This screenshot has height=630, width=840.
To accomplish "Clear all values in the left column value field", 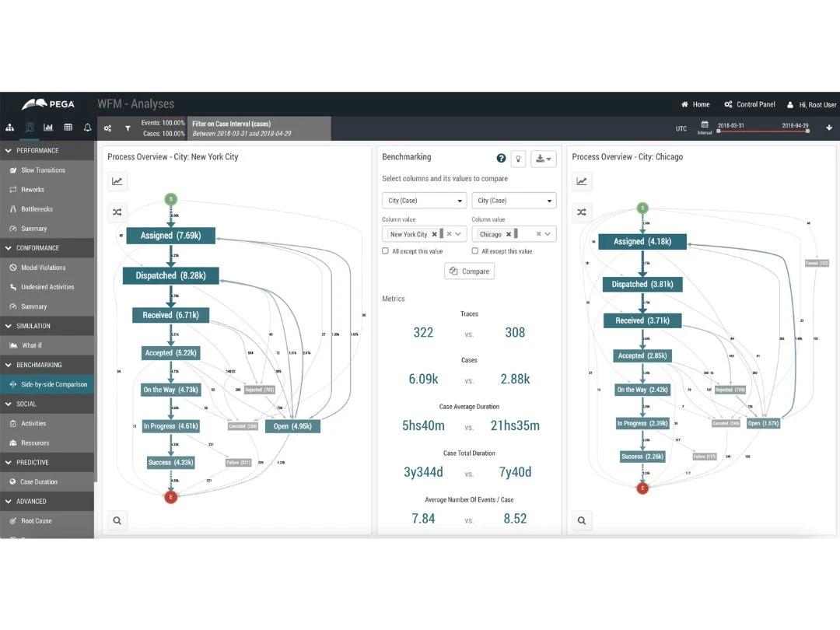I will click(x=449, y=234).
